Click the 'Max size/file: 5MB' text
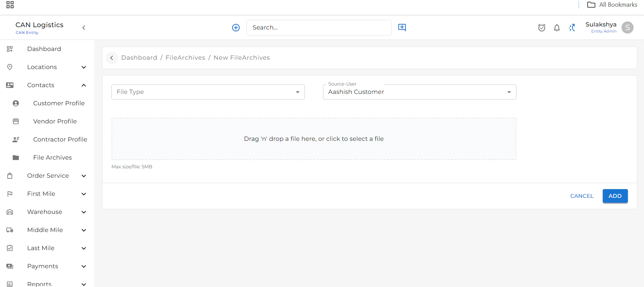This screenshot has width=644, height=287. [x=132, y=167]
